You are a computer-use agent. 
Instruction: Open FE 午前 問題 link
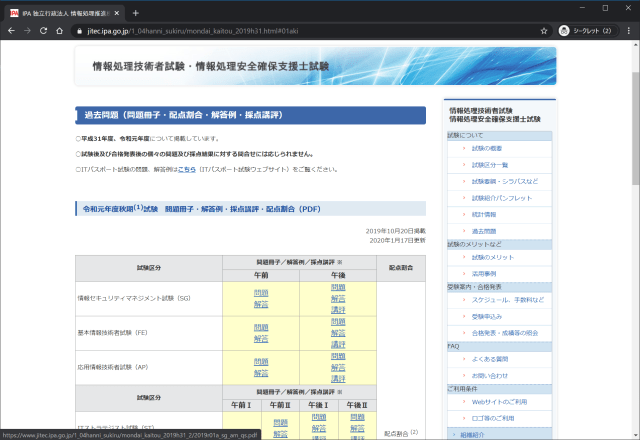pyautogui.click(x=261, y=327)
